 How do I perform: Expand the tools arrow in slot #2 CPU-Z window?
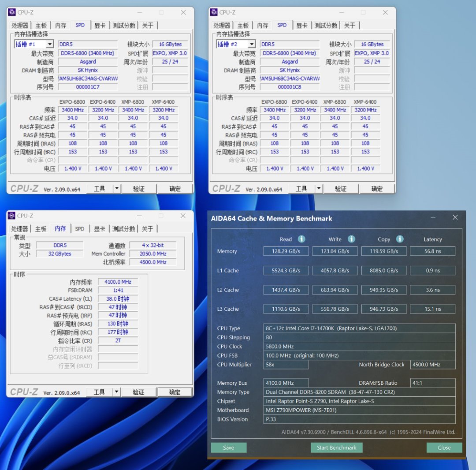319,189
